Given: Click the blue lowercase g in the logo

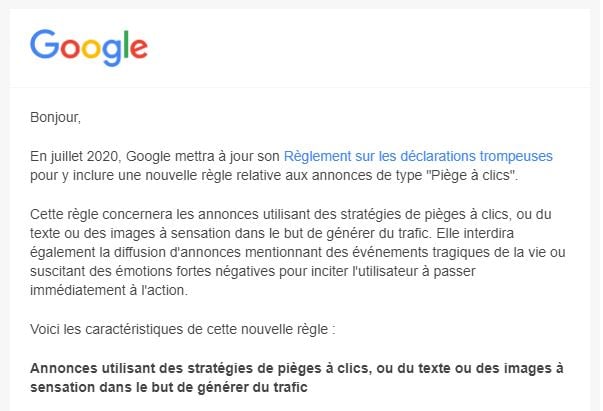Looking at the screenshot, I should (109, 51).
